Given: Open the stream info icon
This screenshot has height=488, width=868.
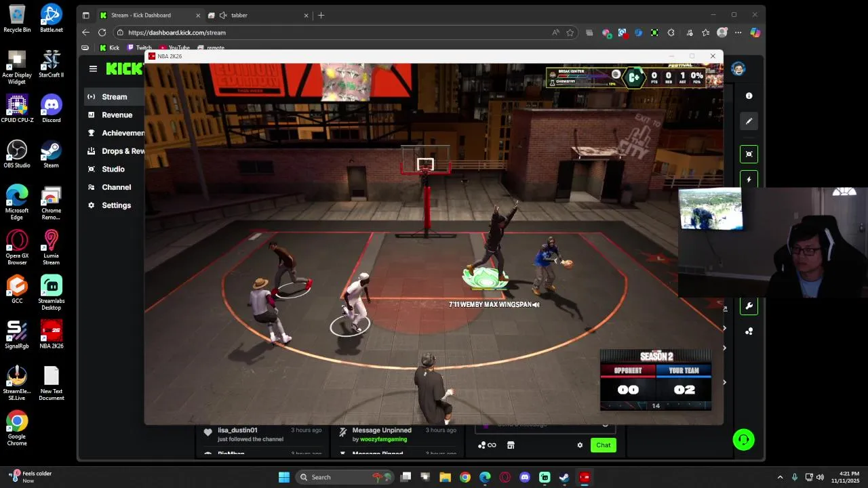Looking at the screenshot, I should coord(749,96).
